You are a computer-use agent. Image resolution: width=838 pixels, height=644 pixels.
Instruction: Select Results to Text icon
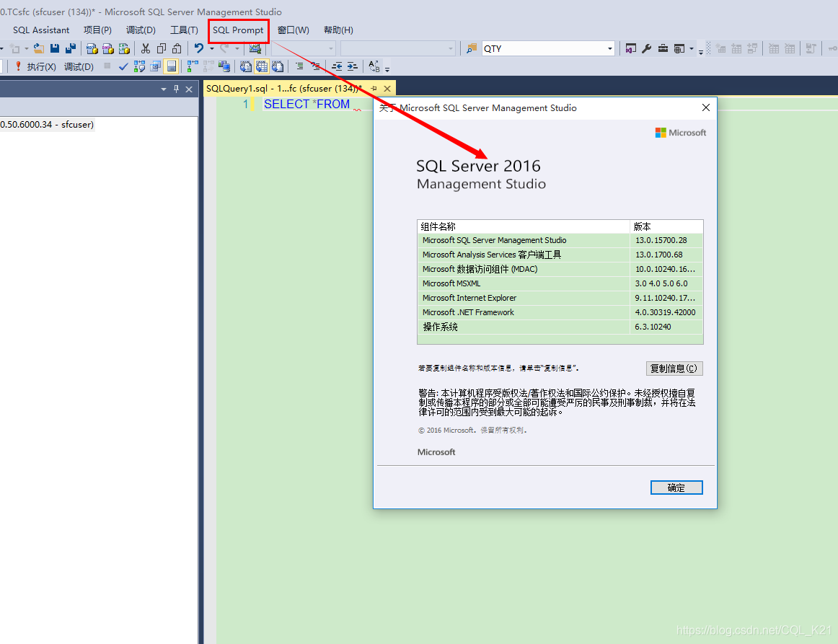click(245, 66)
